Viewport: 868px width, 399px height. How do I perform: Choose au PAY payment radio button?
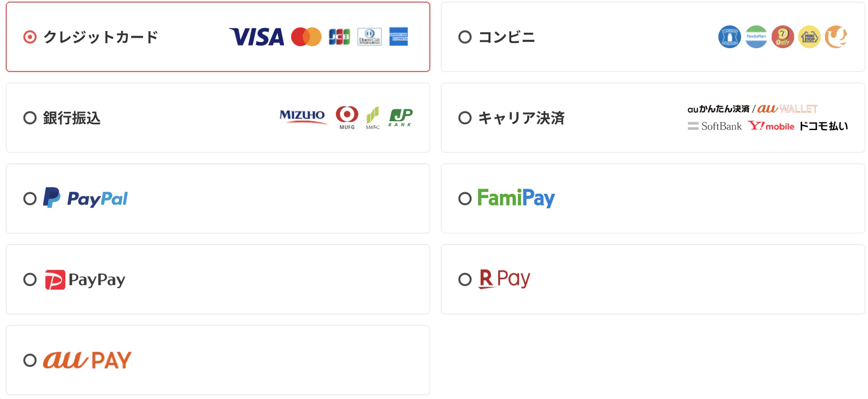point(30,360)
